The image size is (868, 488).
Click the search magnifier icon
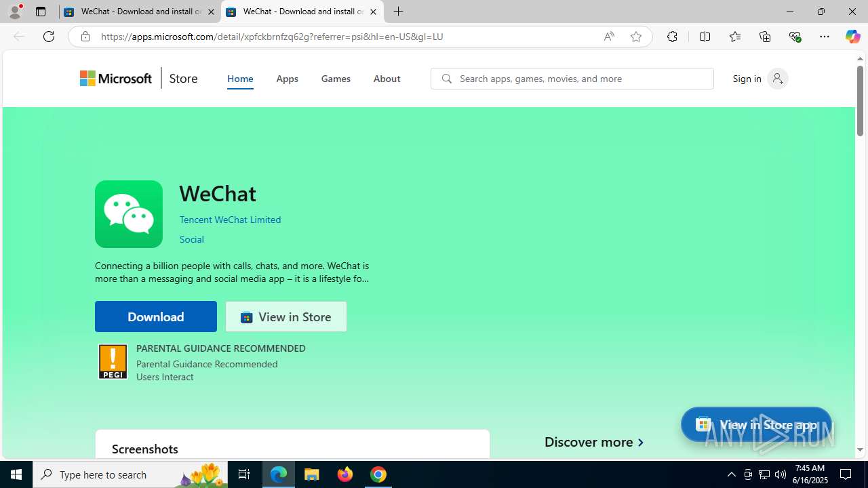click(446, 79)
